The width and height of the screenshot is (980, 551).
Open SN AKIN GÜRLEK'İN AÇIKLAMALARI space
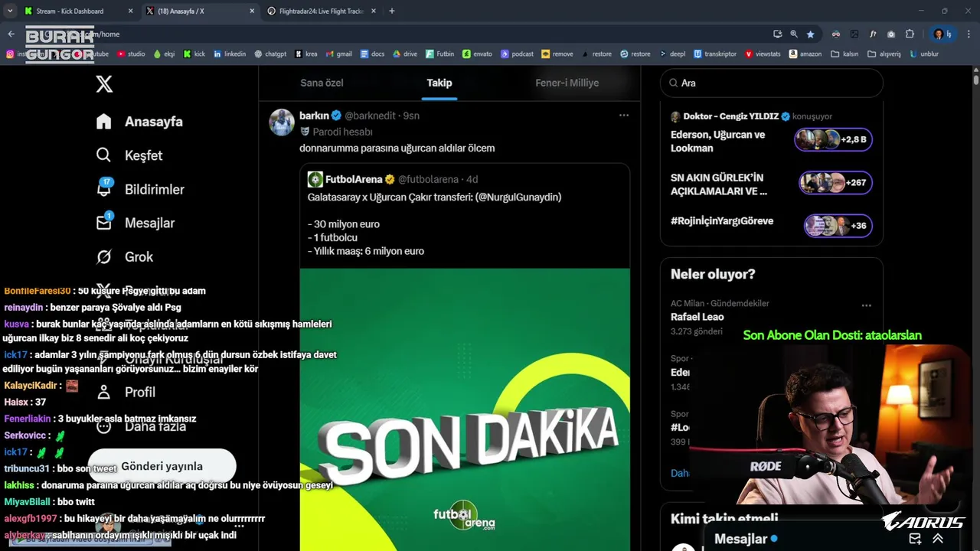point(719,184)
